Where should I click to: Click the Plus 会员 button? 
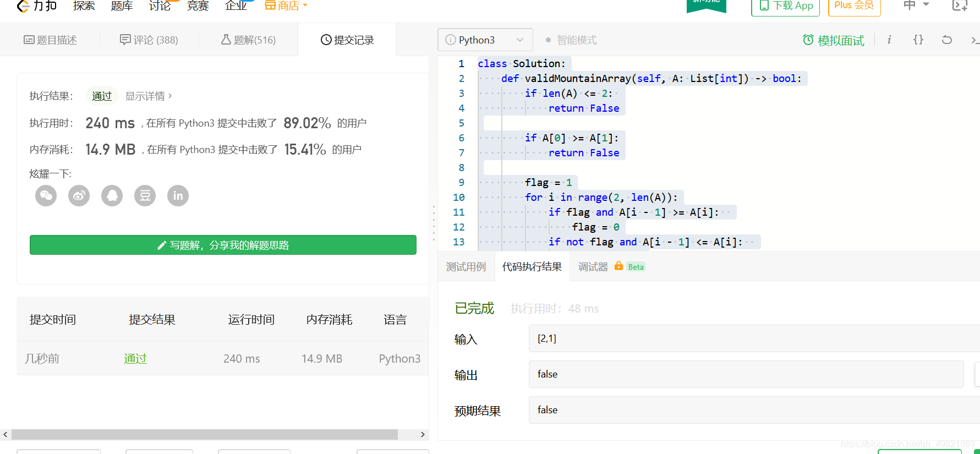click(855, 7)
